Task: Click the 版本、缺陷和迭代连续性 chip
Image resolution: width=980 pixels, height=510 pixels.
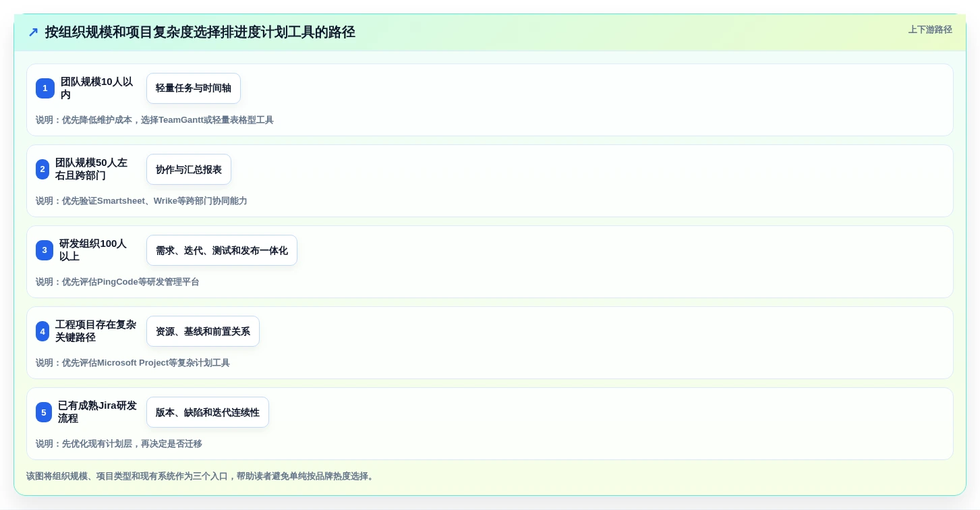Action: click(208, 412)
